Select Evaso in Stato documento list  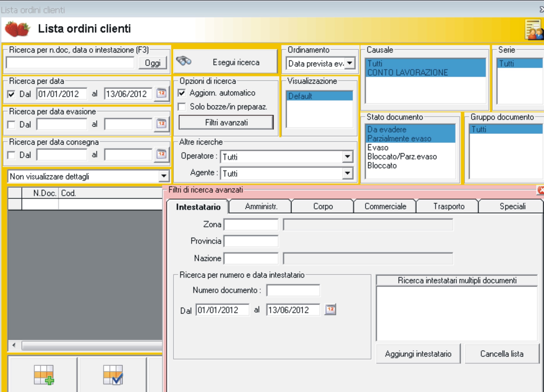click(x=378, y=147)
